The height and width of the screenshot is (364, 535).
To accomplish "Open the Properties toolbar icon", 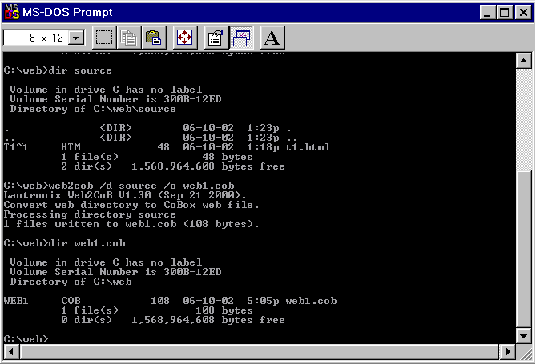I will point(216,38).
